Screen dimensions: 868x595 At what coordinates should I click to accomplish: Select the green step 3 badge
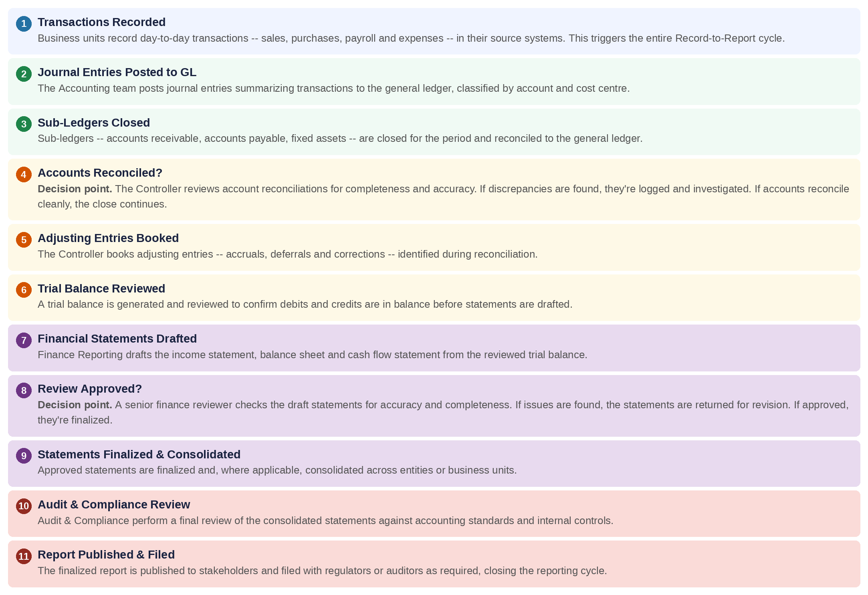pos(24,124)
